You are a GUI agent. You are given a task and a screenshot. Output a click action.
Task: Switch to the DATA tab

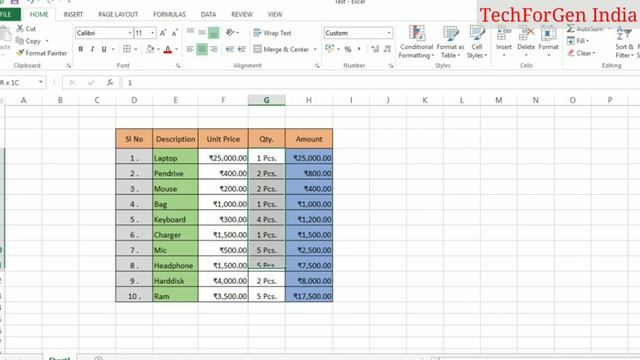(x=208, y=14)
